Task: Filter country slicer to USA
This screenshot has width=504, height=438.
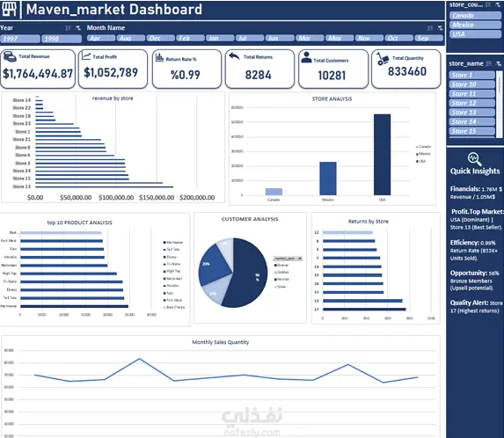Action: click(475, 34)
